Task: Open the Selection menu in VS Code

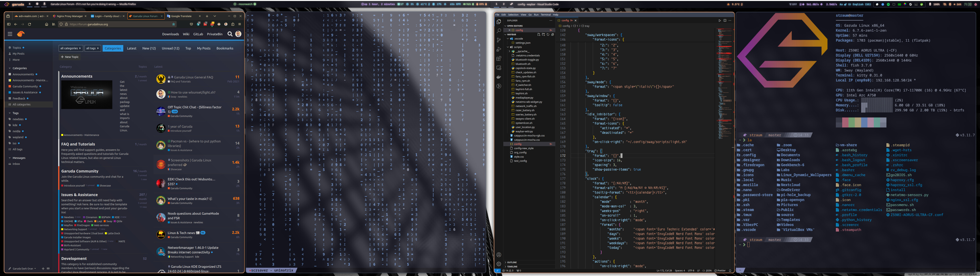Action: coord(513,15)
